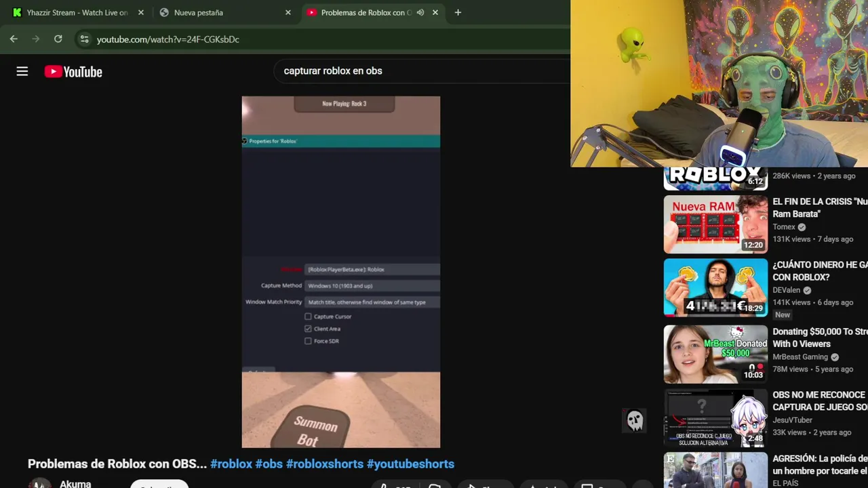The image size is (868, 488).
Task: Open video titled EL FIN DE LA CRISIS
Action: coord(820,207)
